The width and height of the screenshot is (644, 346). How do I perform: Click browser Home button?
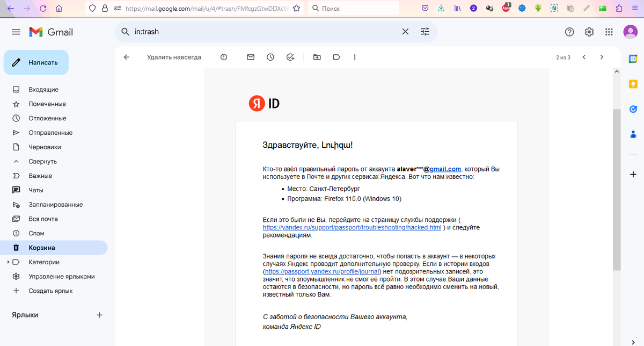click(59, 9)
